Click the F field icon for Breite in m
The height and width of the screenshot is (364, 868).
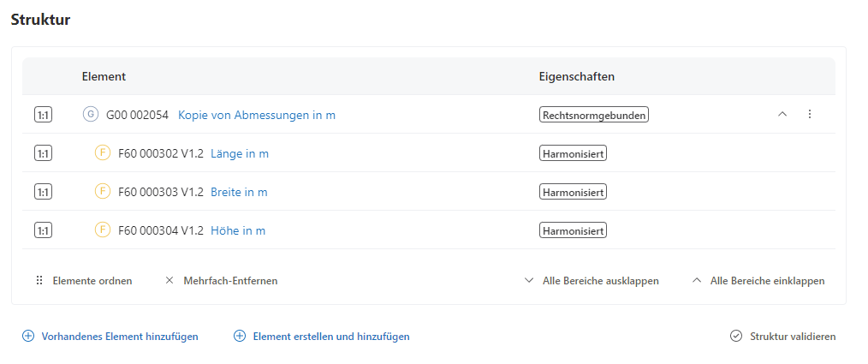click(103, 192)
